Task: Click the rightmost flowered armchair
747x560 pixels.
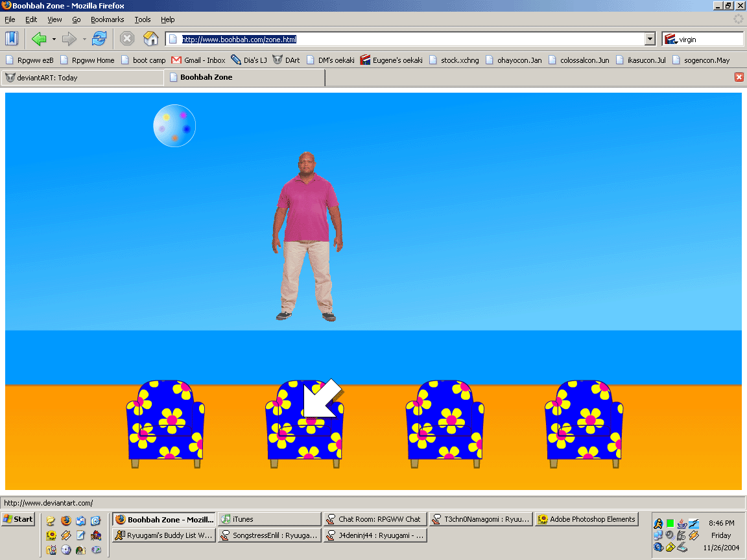Action: [x=584, y=423]
